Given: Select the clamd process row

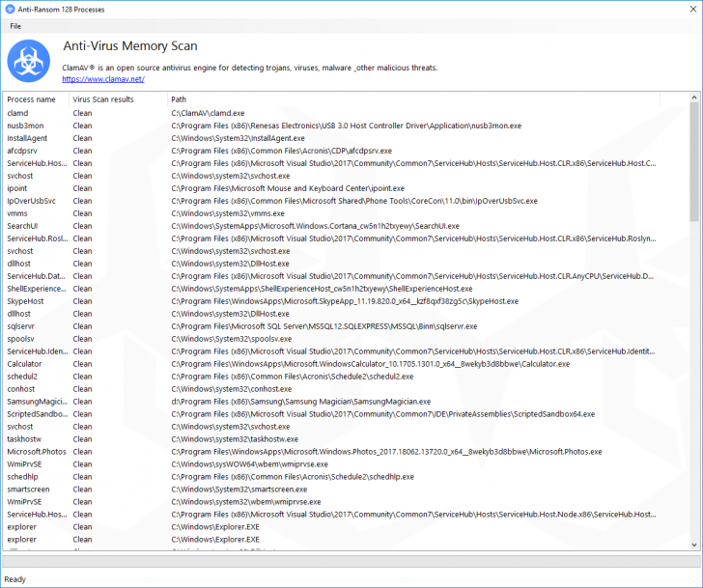Looking at the screenshot, I should click(332, 113).
